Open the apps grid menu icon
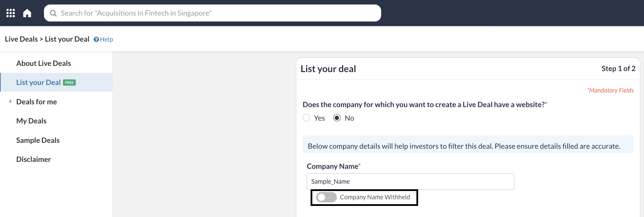644x217 pixels. pyautogui.click(x=11, y=13)
